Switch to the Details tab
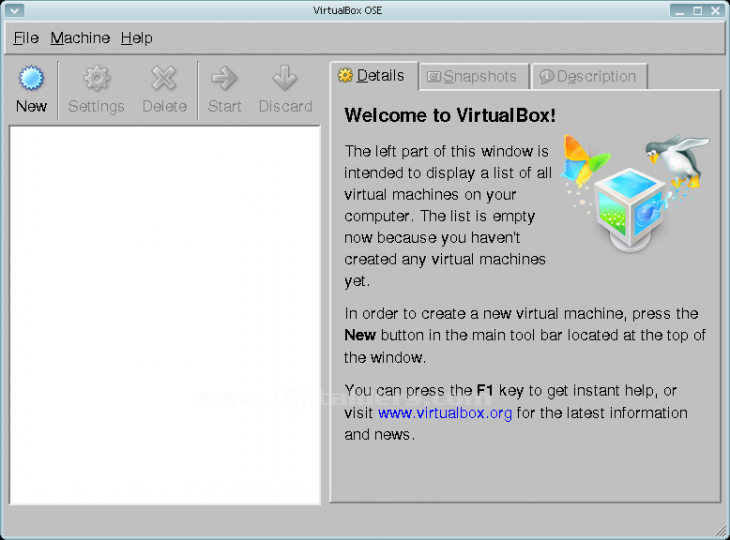 (x=374, y=75)
